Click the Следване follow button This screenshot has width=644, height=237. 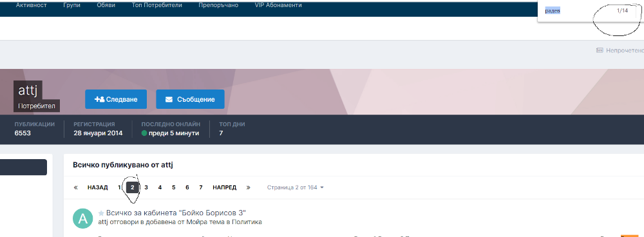tap(116, 99)
